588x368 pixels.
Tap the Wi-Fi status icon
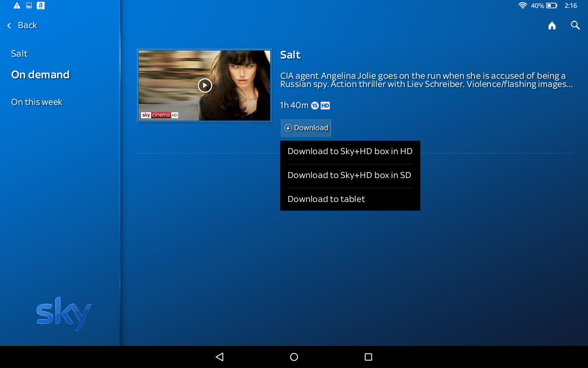pyautogui.click(x=522, y=6)
